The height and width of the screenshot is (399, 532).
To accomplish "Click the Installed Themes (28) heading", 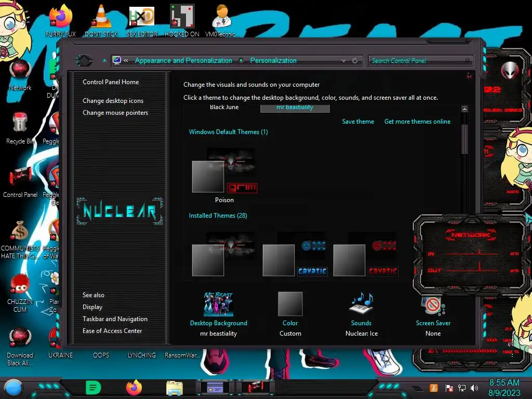I will click(218, 216).
